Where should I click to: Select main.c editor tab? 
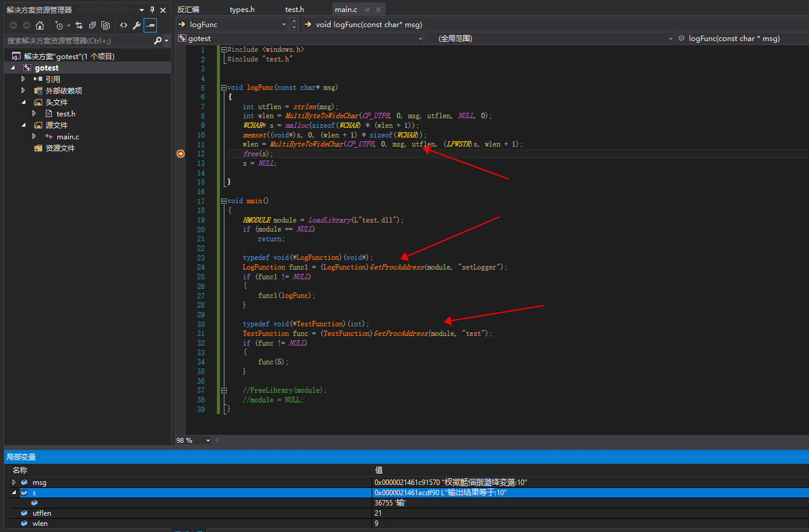coord(346,9)
